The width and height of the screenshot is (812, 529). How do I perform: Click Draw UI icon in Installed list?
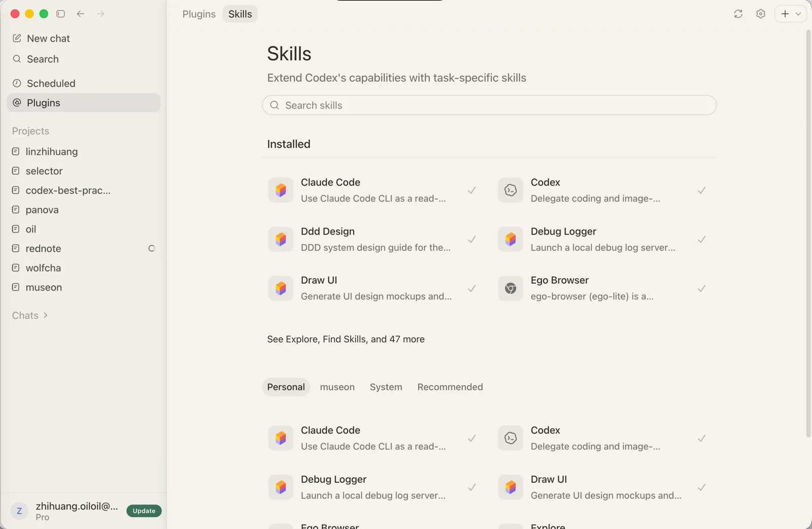click(281, 288)
